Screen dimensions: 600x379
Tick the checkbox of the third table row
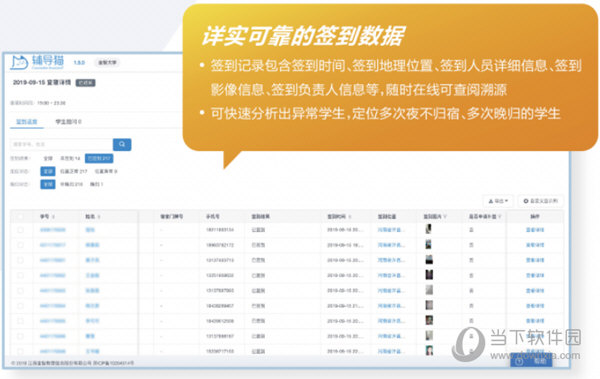click(20, 260)
